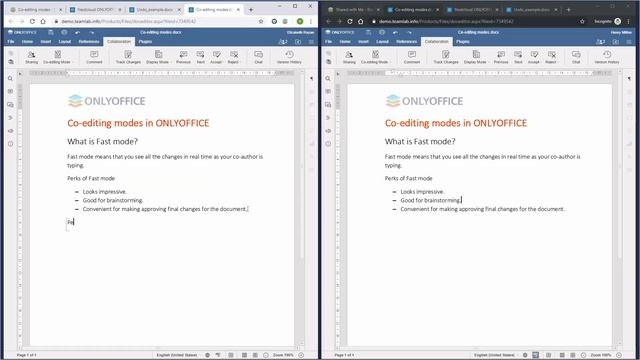Zoom in using left window status bar
The width and height of the screenshot is (640, 360).
pyautogui.click(x=301, y=355)
